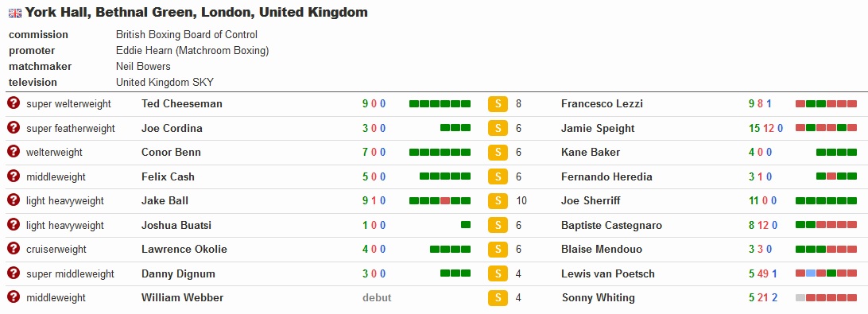Click Joe Cordina's 3 0 0 record
Image resolution: width=868 pixels, height=314 pixels.
374,129
